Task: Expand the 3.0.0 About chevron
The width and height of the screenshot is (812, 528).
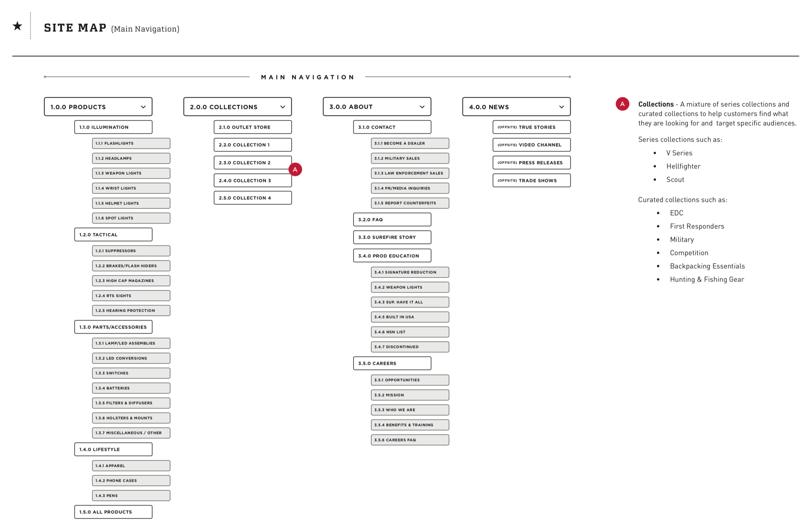Action: pos(422,107)
